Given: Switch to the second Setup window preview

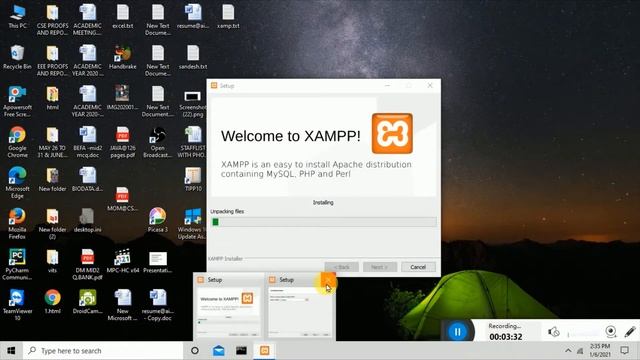Looking at the screenshot, I should (300, 312).
